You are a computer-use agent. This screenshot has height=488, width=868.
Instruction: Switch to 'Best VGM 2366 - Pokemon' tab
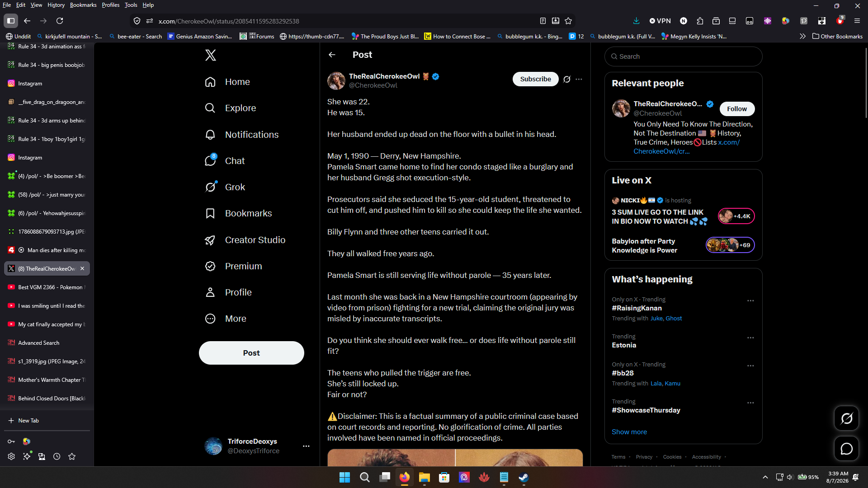click(47, 287)
